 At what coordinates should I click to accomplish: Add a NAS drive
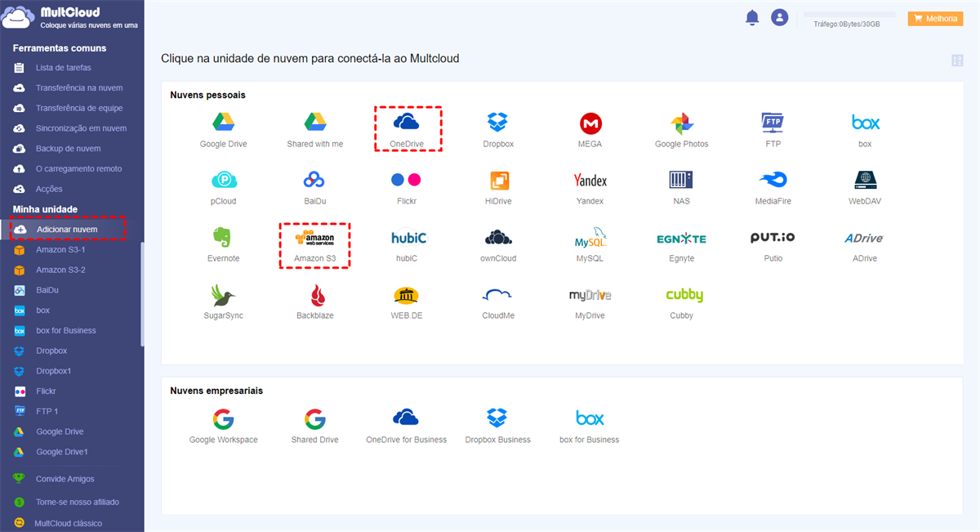(x=682, y=187)
